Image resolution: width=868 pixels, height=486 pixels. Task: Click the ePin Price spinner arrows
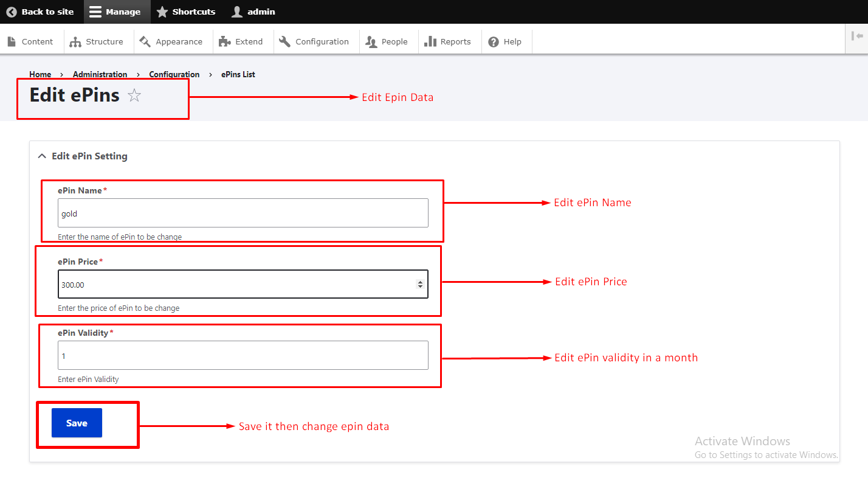tap(420, 284)
